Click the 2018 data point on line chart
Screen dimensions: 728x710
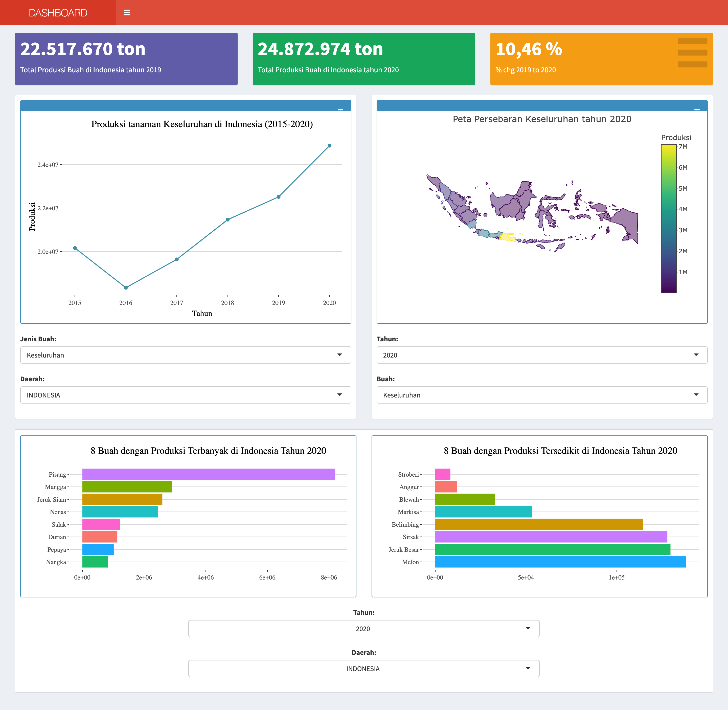(x=228, y=220)
